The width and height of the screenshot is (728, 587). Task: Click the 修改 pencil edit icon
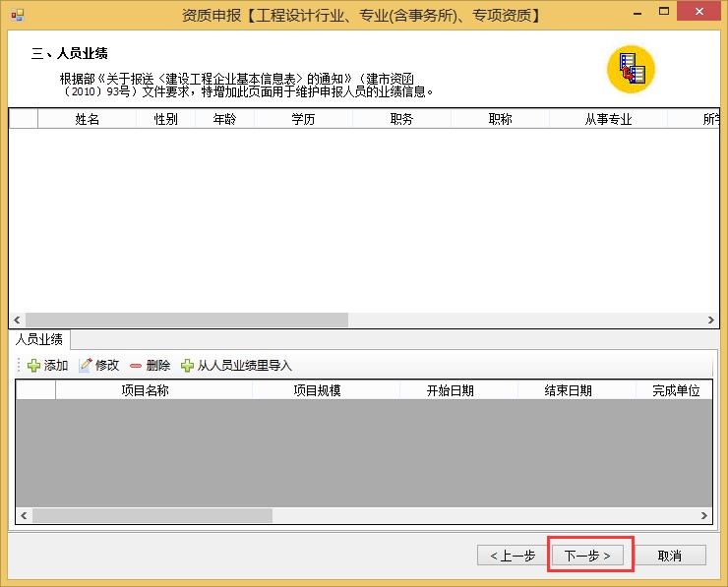coord(86,366)
